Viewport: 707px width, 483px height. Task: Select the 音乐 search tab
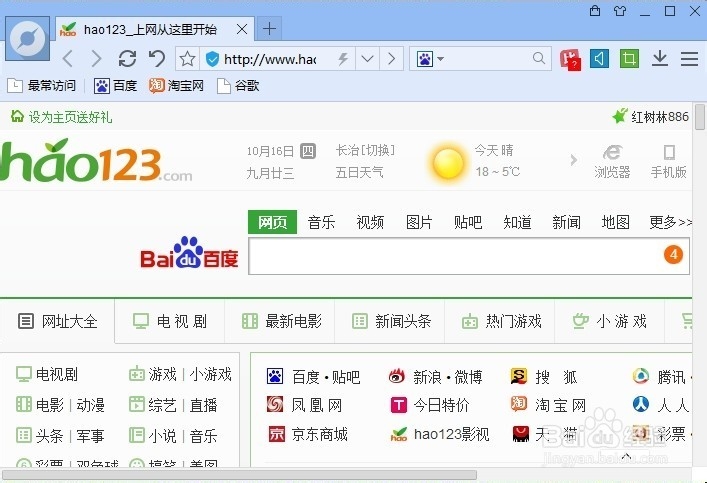click(321, 222)
